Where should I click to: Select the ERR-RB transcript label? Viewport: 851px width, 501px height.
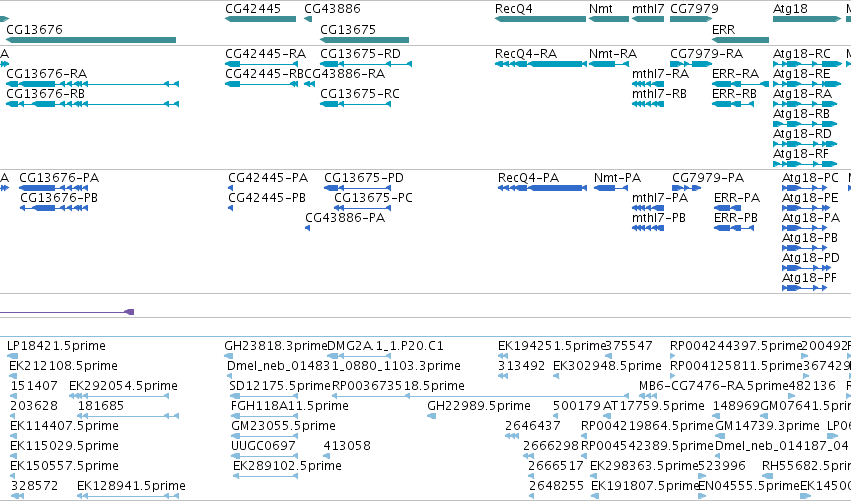pos(734,93)
